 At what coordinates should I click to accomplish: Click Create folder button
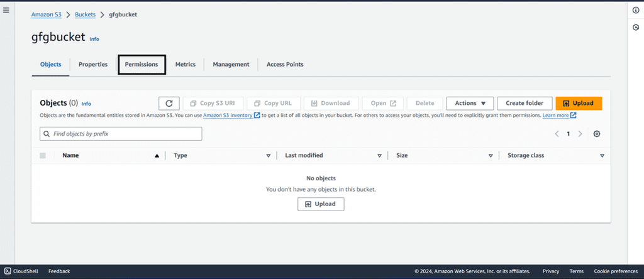(x=525, y=104)
